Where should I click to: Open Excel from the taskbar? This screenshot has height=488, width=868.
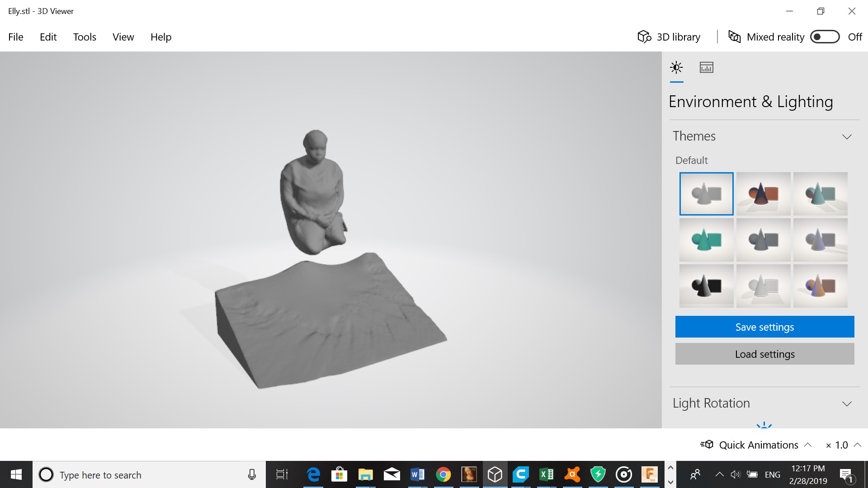pos(547,474)
